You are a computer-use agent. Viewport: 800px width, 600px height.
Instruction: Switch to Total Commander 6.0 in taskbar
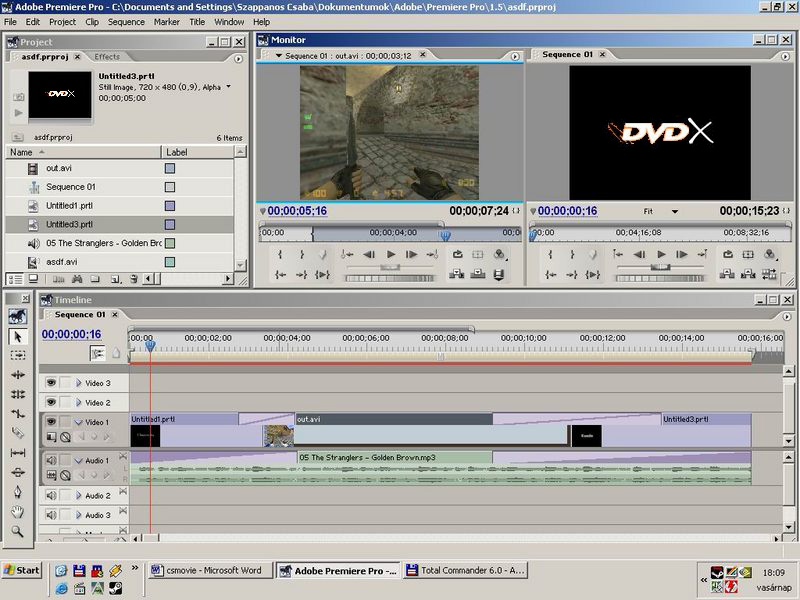[465, 570]
